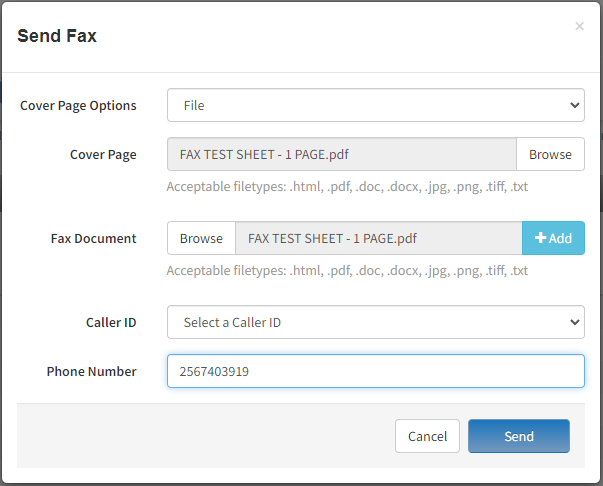Click the chevron arrow beside File option

click(575, 105)
